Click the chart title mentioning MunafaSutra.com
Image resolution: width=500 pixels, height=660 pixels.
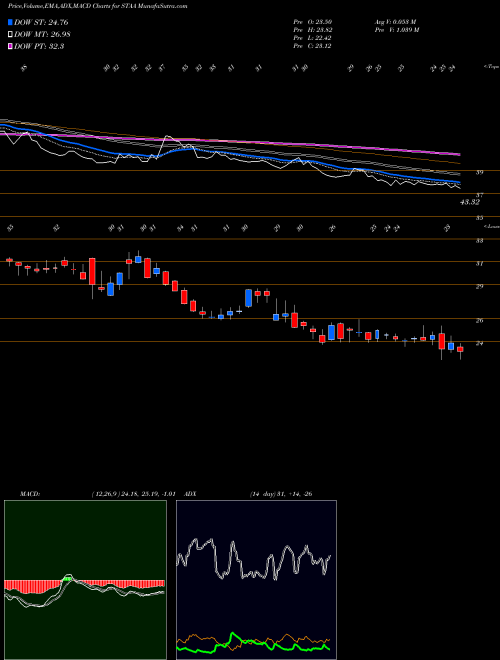(98, 6)
